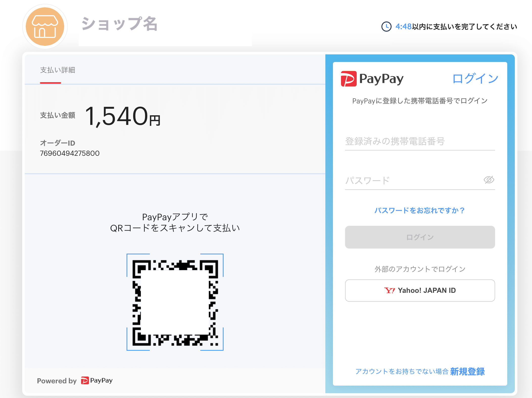Click the 支払い金額 label
The image size is (532, 398).
[x=58, y=115]
